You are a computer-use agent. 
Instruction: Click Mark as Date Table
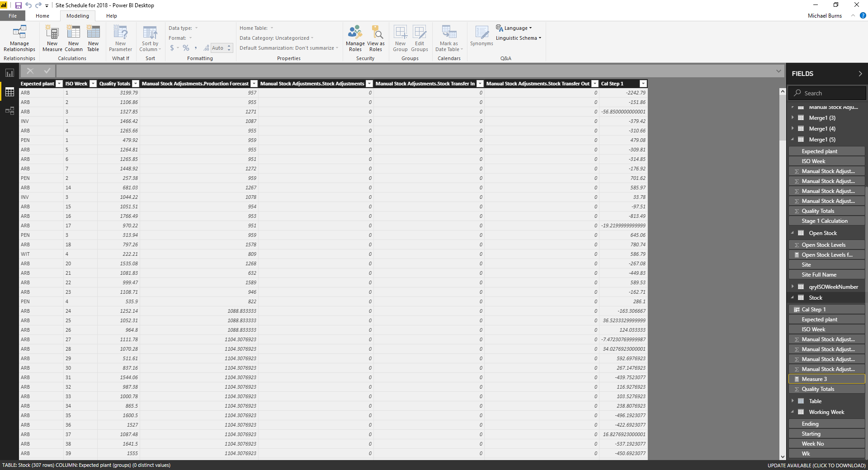[449, 39]
